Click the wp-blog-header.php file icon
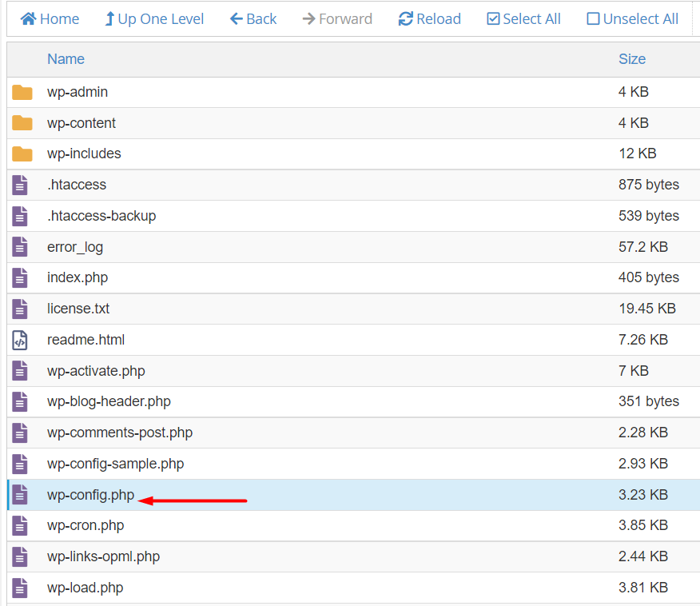This screenshot has width=700, height=606. click(20, 401)
